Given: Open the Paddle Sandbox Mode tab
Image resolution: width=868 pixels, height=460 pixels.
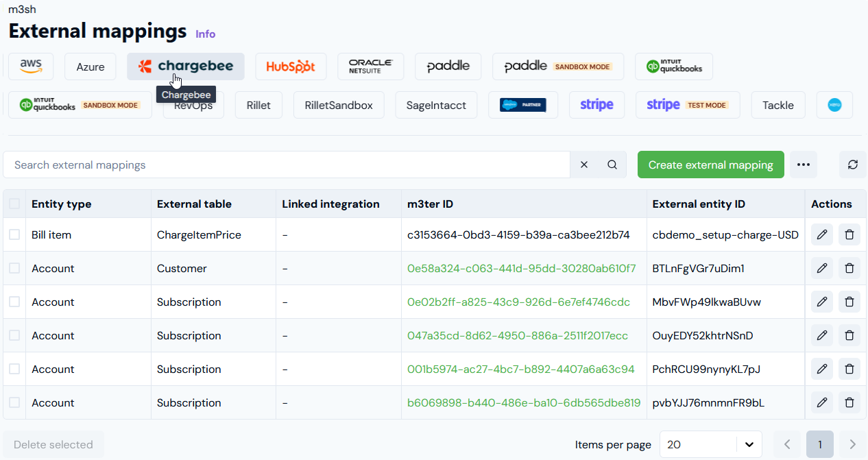Looking at the screenshot, I should pos(558,66).
